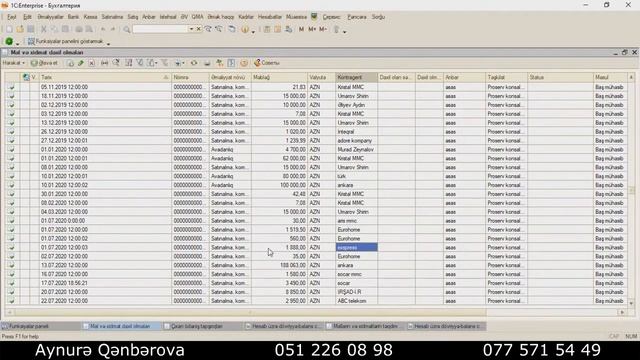Open the Bank menu
Viewport: 640px width, 360px height.
(x=73, y=17)
